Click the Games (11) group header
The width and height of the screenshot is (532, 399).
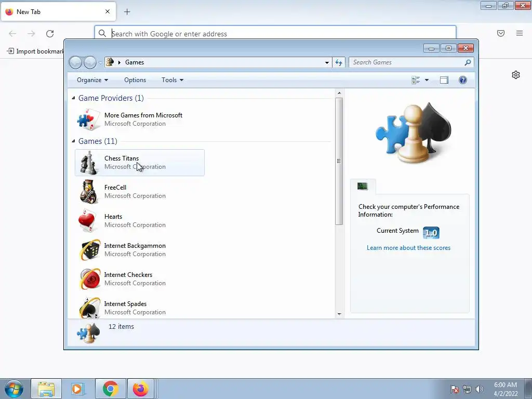click(x=98, y=141)
